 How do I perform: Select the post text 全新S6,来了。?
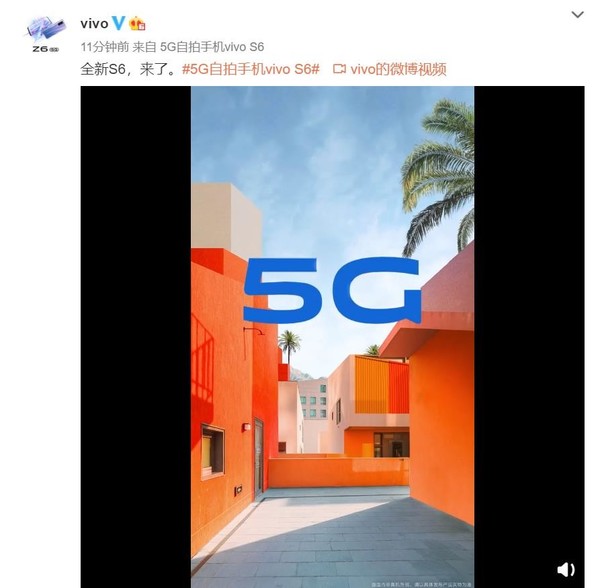click(x=128, y=69)
